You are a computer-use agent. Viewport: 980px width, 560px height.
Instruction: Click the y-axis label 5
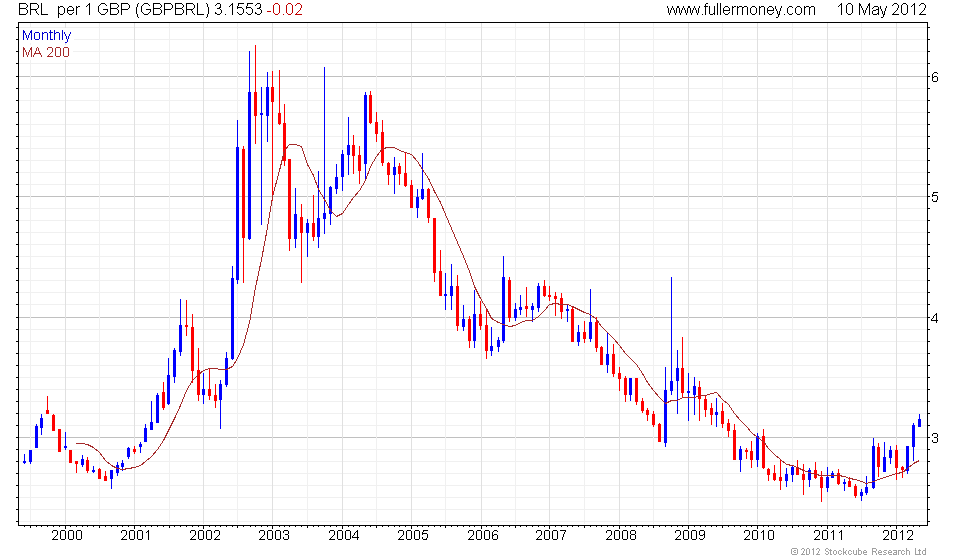pyautogui.click(x=935, y=198)
